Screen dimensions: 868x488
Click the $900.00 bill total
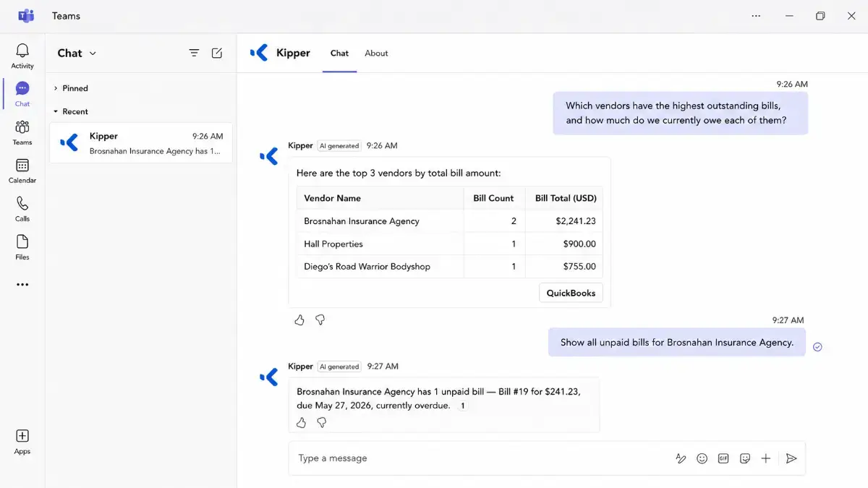(579, 244)
